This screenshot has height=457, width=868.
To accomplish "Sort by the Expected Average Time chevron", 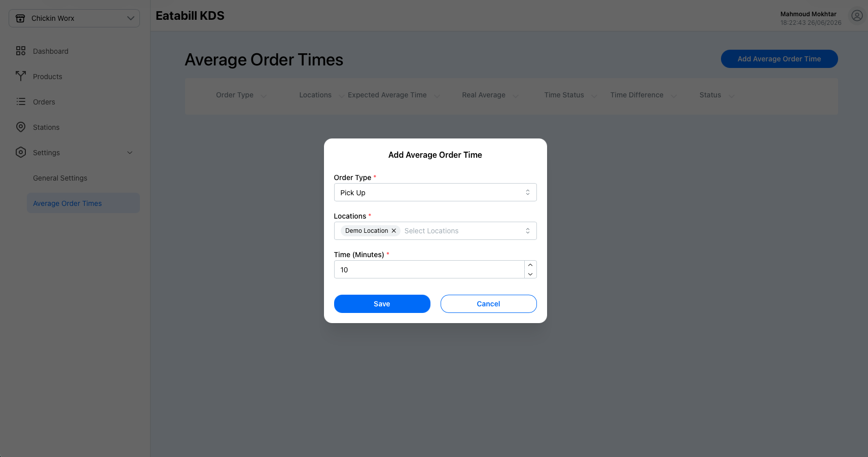I will click(x=437, y=95).
